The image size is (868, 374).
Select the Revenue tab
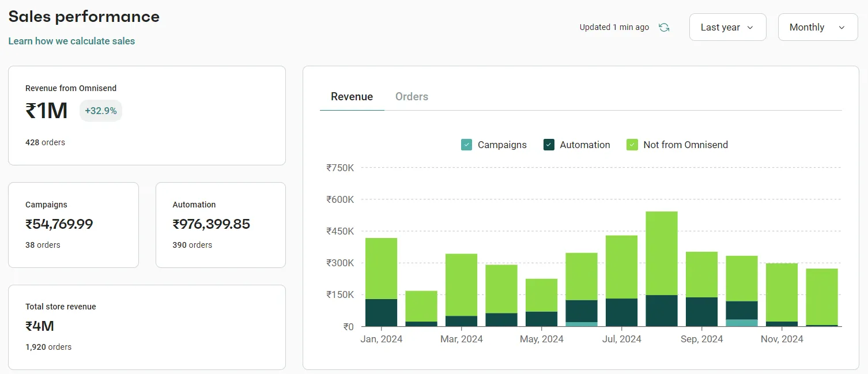pyautogui.click(x=352, y=97)
